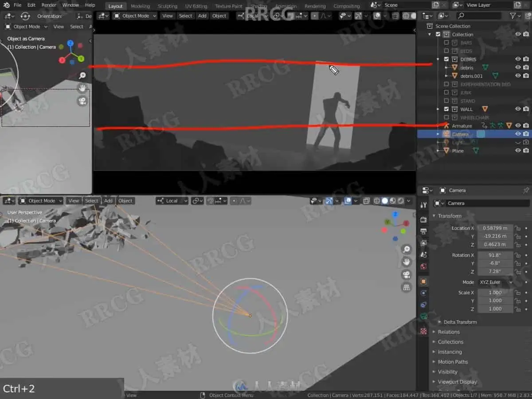532x399 pixels.
Task: Click the pan hand icon in lower viewport
Action: point(406,262)
